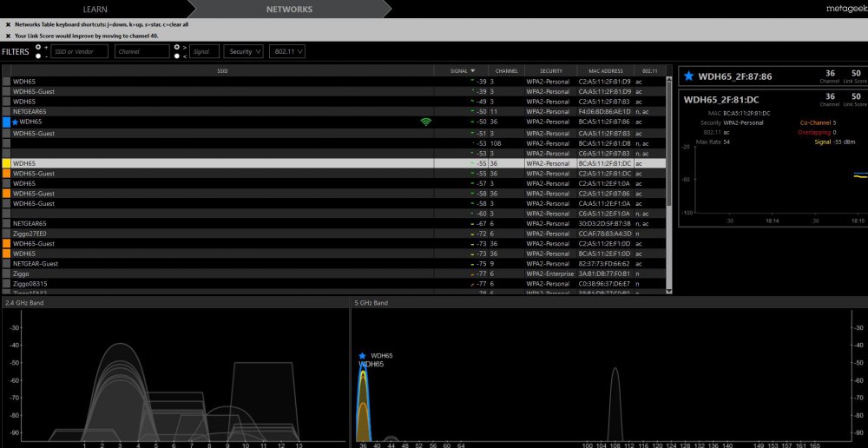Click the networks table vertical scrollbar thumb
This screenshot has height=448, width=868.
point(668,144)
